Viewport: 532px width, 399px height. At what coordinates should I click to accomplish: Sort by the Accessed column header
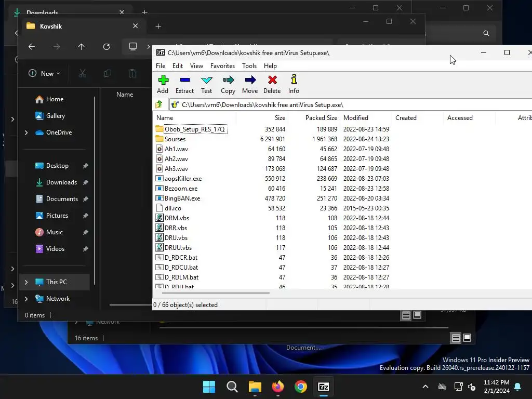coord(470,118)
